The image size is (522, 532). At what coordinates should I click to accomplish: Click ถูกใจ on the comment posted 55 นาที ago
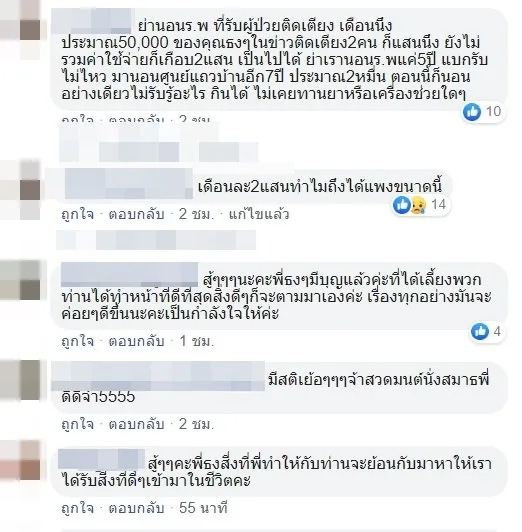tap(78, 508)
